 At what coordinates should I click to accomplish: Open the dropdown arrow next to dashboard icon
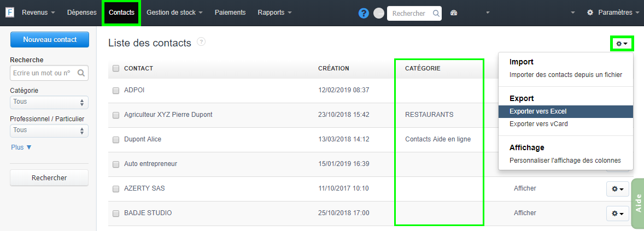pos(488,13)
